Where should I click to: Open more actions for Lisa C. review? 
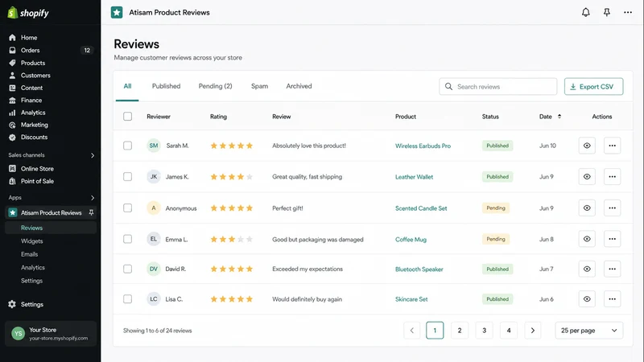612,298
